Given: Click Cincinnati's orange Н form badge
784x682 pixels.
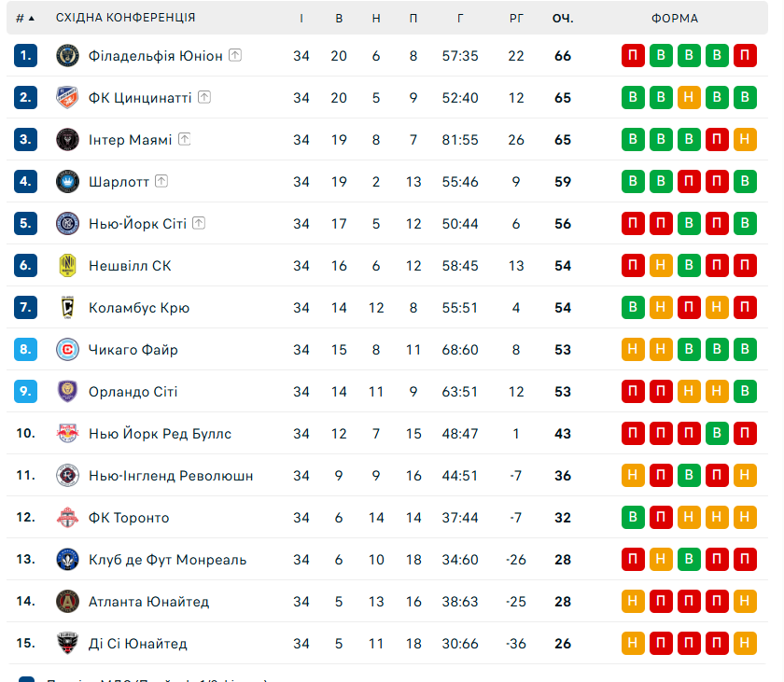Looking at the screenshot, I should tap(689, 98).
